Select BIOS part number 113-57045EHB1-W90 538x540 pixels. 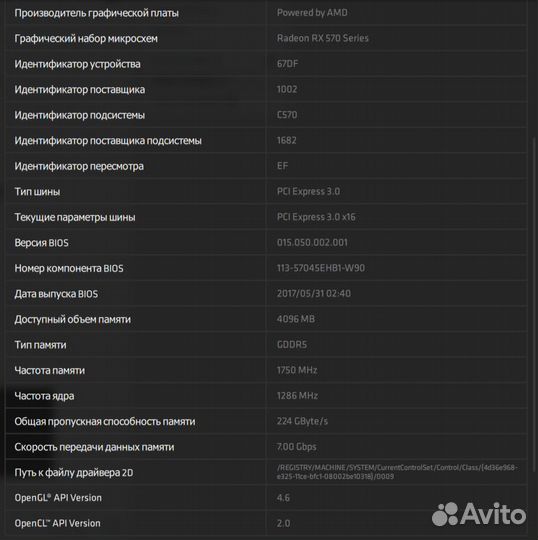321,268
